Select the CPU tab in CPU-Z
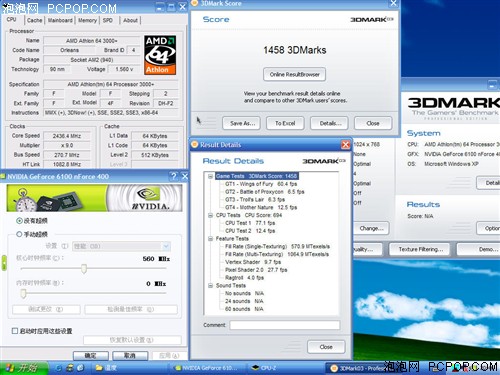The height and width of the screenshot is (375, 500). [12, 19]
